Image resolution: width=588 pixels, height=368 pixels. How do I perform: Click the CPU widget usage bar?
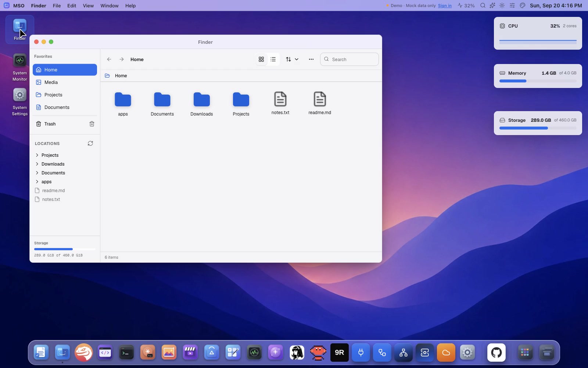pyautogui.click(x=538, y=42)
